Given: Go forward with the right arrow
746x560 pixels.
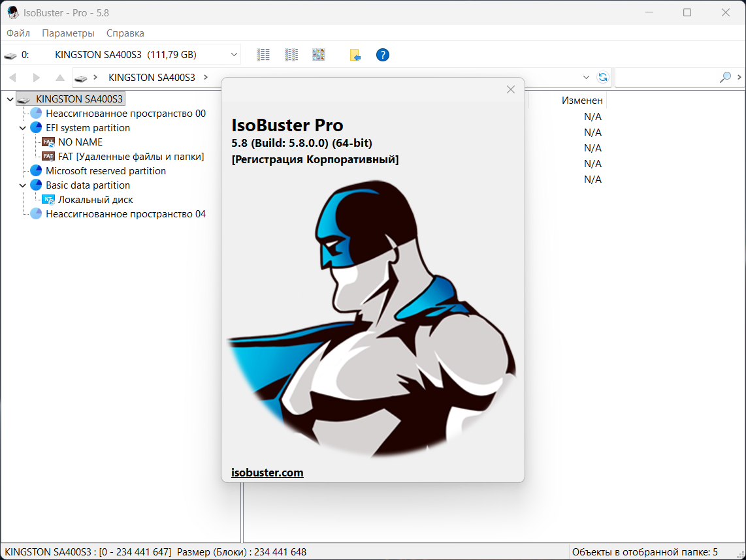Looking at the screenshot, I should [x=36, y=78].
